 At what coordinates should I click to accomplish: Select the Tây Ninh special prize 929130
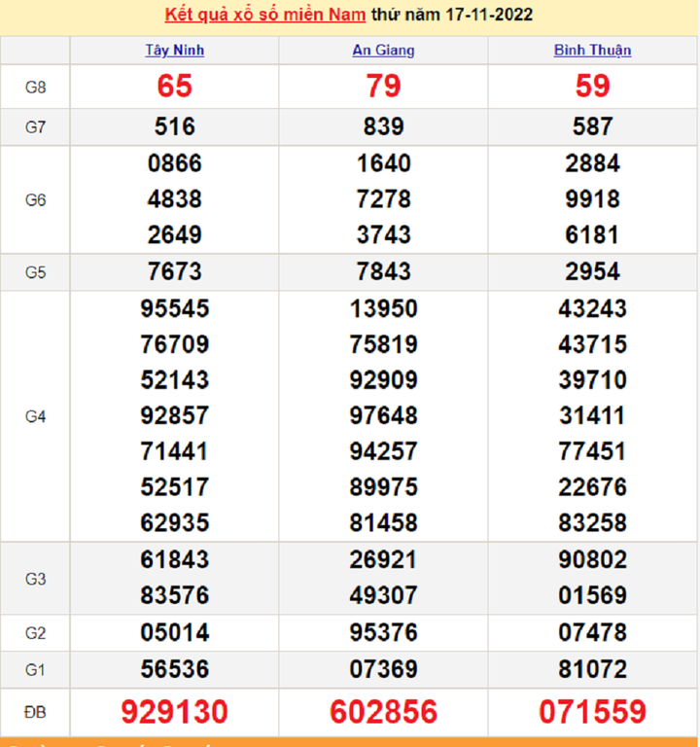point(175,712)
